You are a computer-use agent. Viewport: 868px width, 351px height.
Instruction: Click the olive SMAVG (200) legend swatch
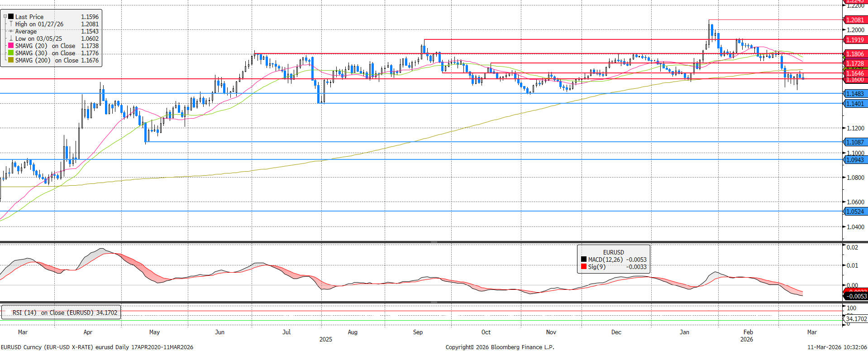[x=11, y=60]
